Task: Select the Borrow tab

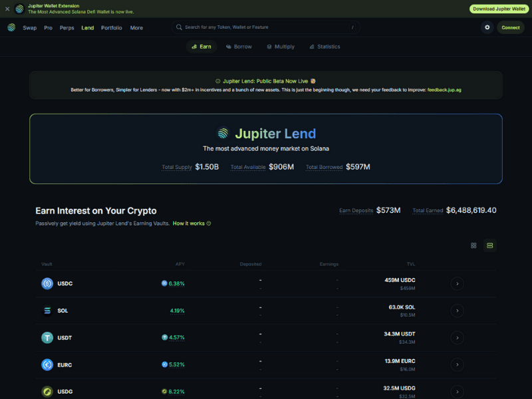Action: pyautogui.click(x=238, y=47)
